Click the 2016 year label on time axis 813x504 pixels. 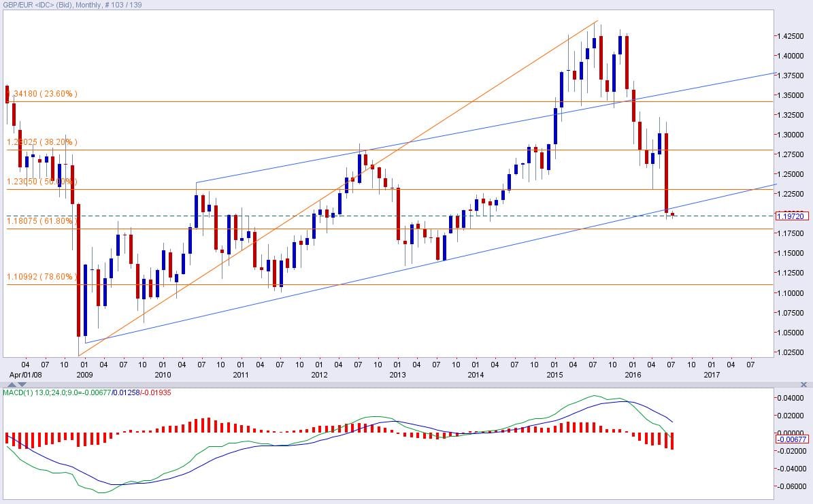[633, 375]
